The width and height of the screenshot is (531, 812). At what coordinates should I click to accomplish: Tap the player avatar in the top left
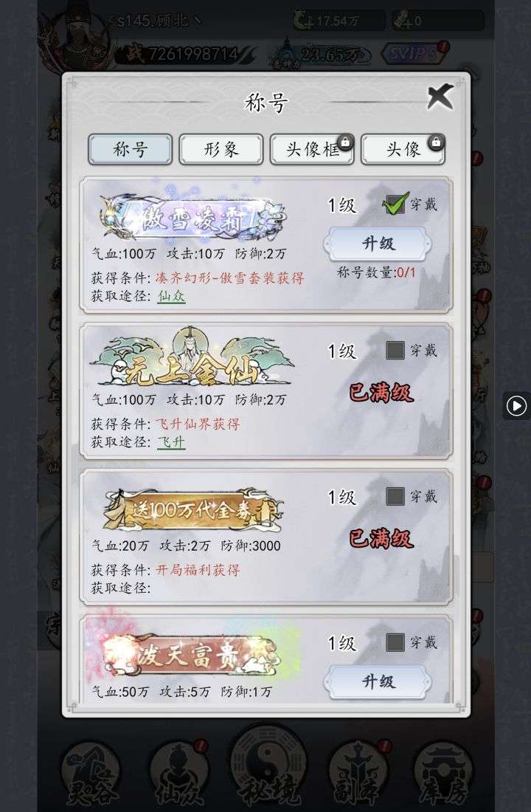point(77,41)
